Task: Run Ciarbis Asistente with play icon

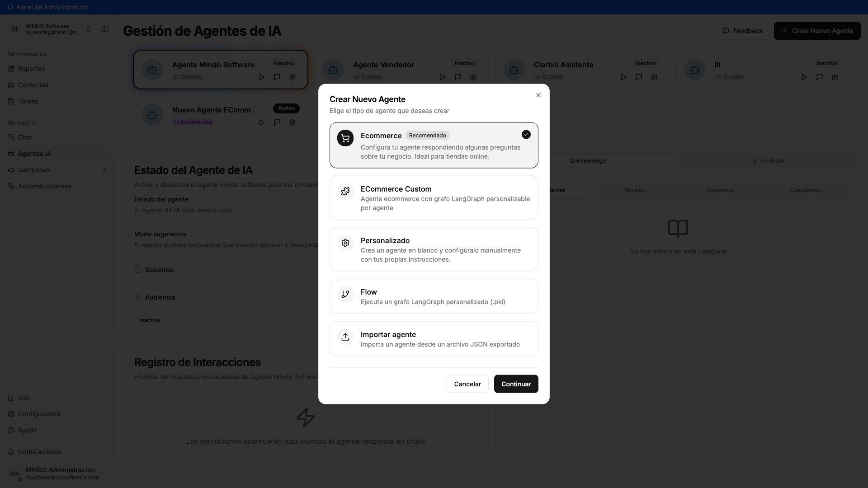Action: [623, 77]
